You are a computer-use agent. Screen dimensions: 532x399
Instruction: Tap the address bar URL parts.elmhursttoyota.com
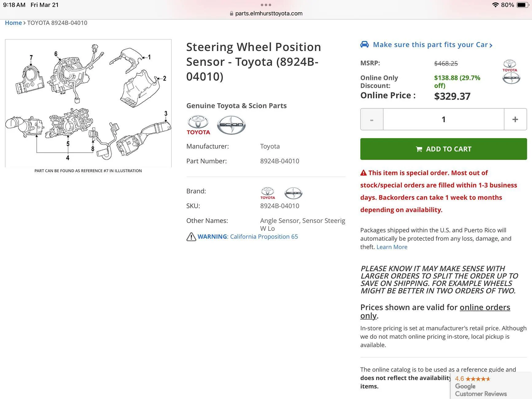click(269, 14)
